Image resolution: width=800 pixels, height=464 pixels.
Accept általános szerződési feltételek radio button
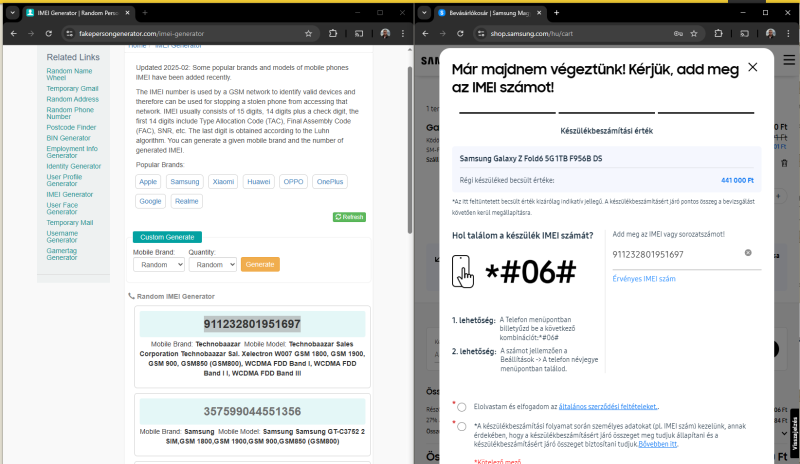[462, 407]
